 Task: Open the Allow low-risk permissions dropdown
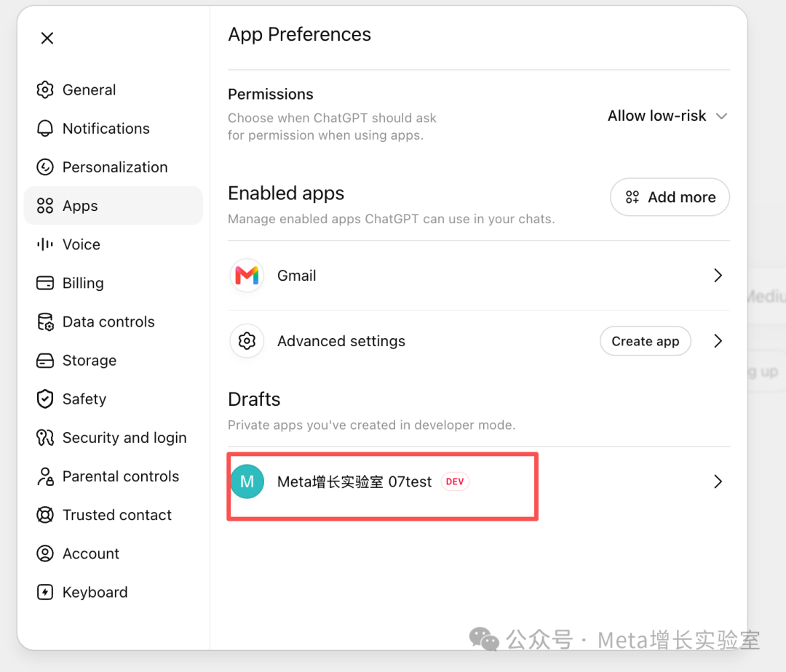(x=667, y=116)
